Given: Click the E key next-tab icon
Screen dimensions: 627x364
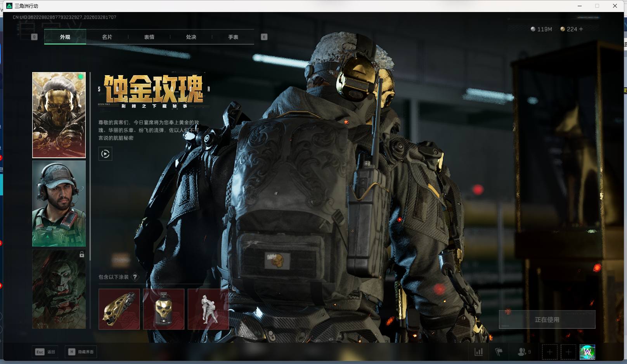Looking at the screenshot, I should [x=264, y=37].
